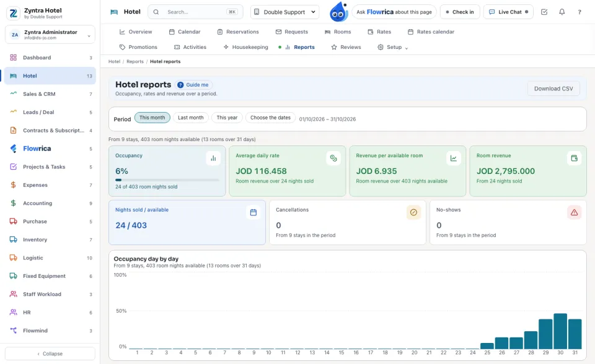Click the Download CSV button
The width and height of the screenshot is (595, 364).
click(x=553, y=89)
